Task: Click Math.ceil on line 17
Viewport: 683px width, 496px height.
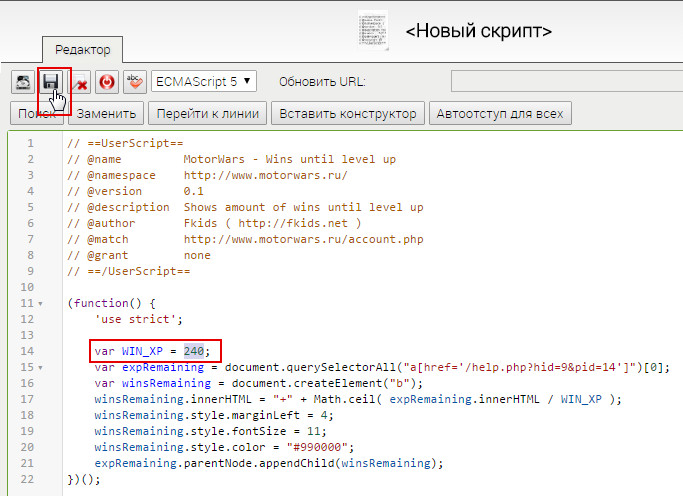Action: (x=344, y=399)
